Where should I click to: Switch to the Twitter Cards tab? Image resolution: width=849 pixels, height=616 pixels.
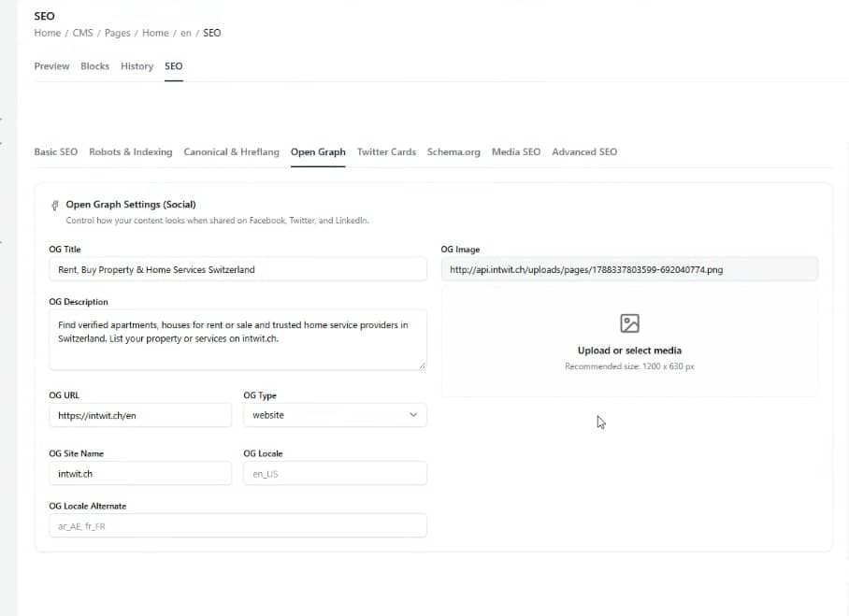[386, 152]
